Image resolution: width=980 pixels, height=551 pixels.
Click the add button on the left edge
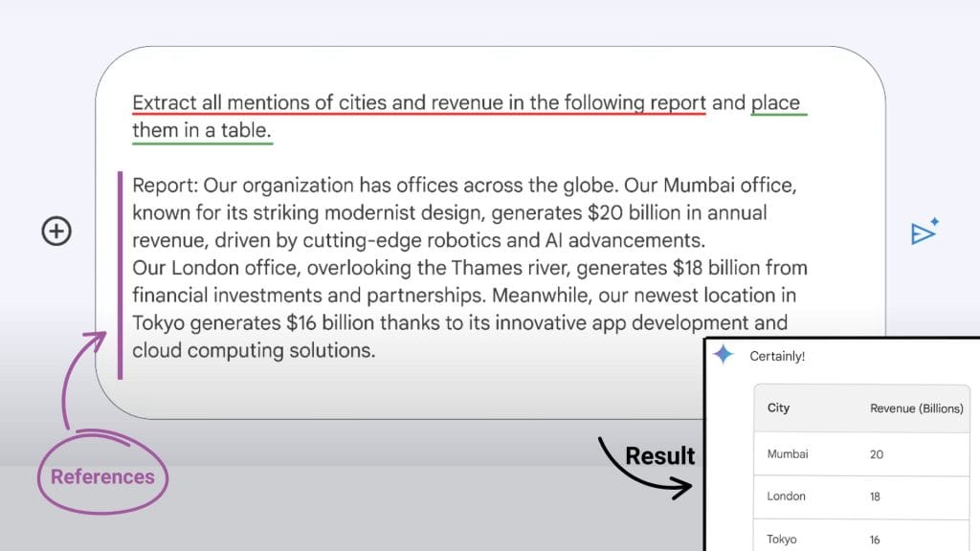[x=56, y=231]
